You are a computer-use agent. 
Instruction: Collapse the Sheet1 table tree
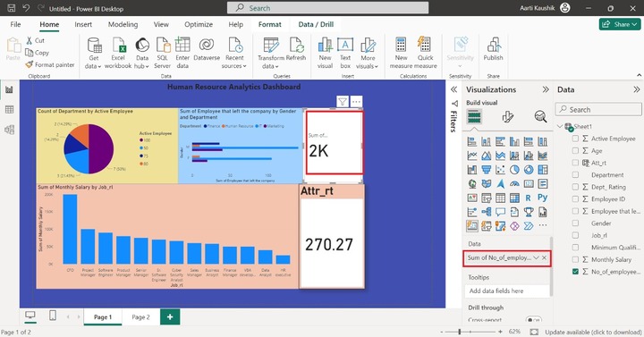point(560,126)
